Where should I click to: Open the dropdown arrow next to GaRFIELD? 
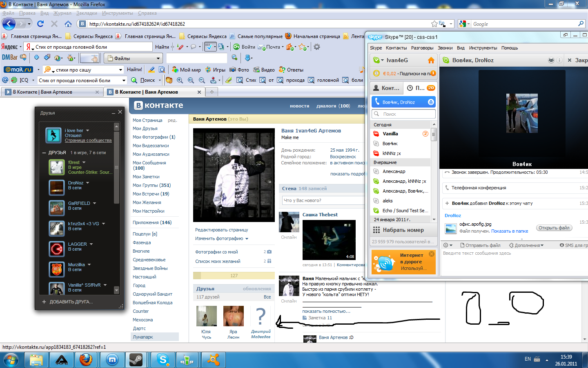click(x=94, y=203)
